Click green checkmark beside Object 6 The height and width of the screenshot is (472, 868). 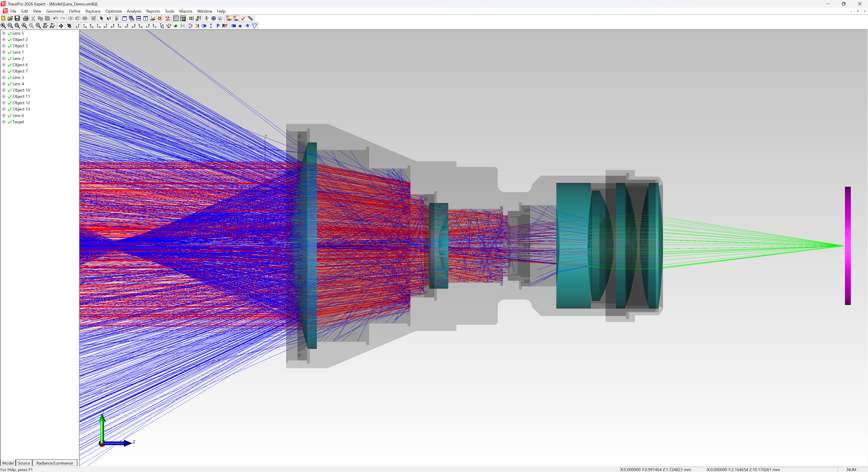click(x=9, y=65)
